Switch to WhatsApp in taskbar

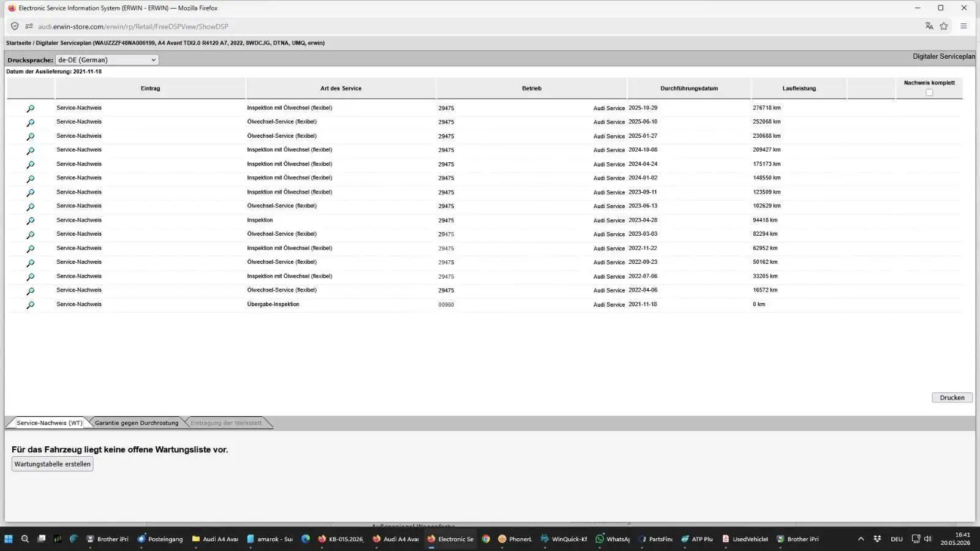[612, 539]
